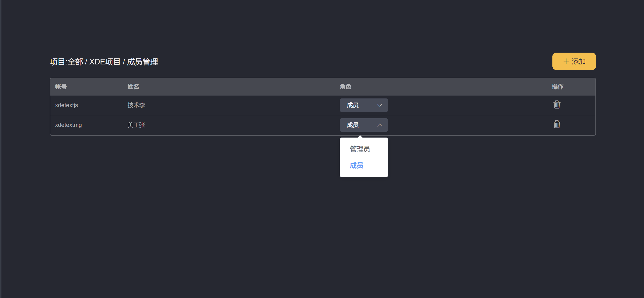Choose 成员 option in open dropdown list
Viewport: 644px width, 298px height.
point(356,166)
